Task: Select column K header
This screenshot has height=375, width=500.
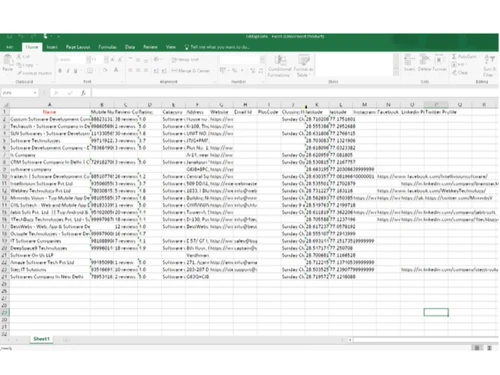Action: tap(317, 105)
